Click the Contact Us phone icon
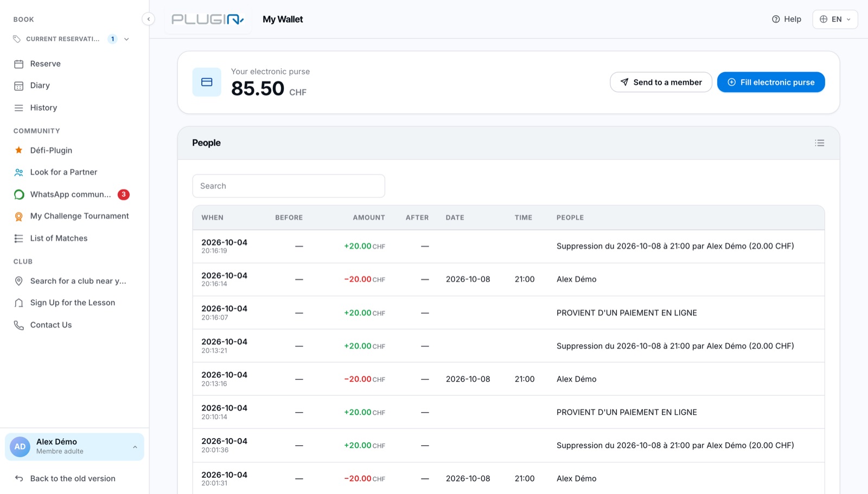 tap(19, 325)
